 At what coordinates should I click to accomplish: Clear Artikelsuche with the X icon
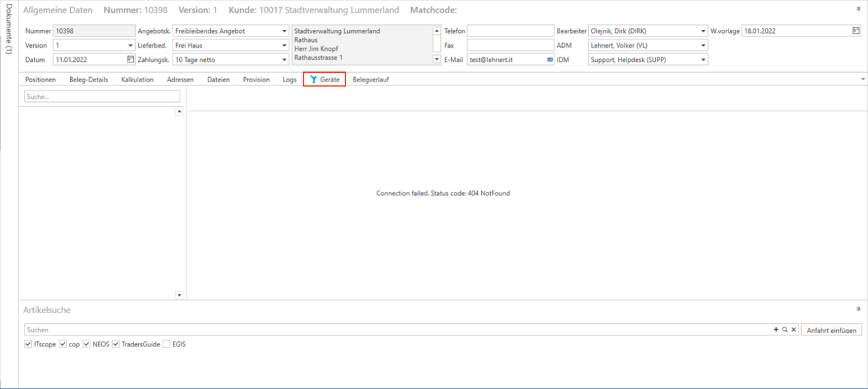[x=793, y=330]
